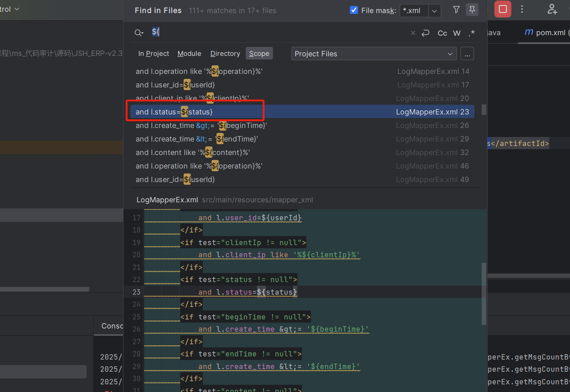Select result with beginTime line 26
This screenshot has height=392, width=570.
(x=302, y=125)
